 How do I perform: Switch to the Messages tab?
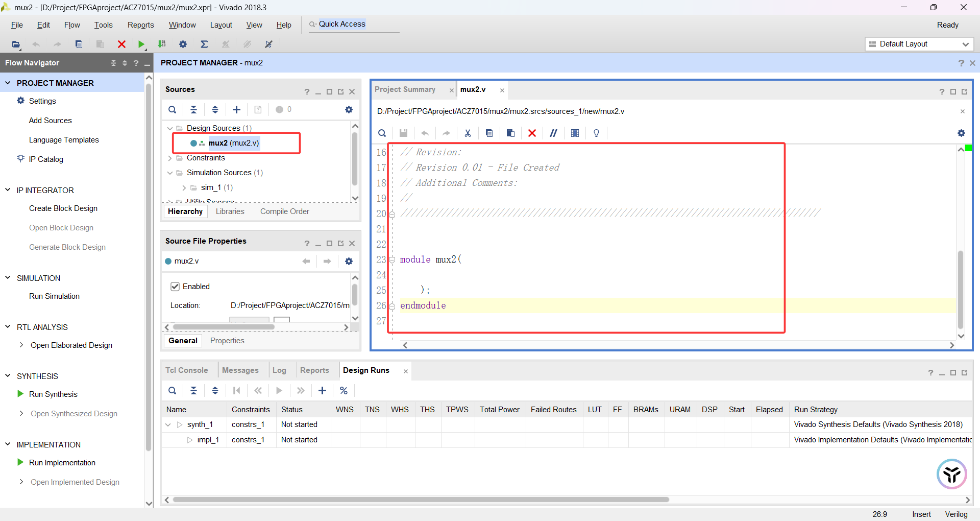point(240,370)
